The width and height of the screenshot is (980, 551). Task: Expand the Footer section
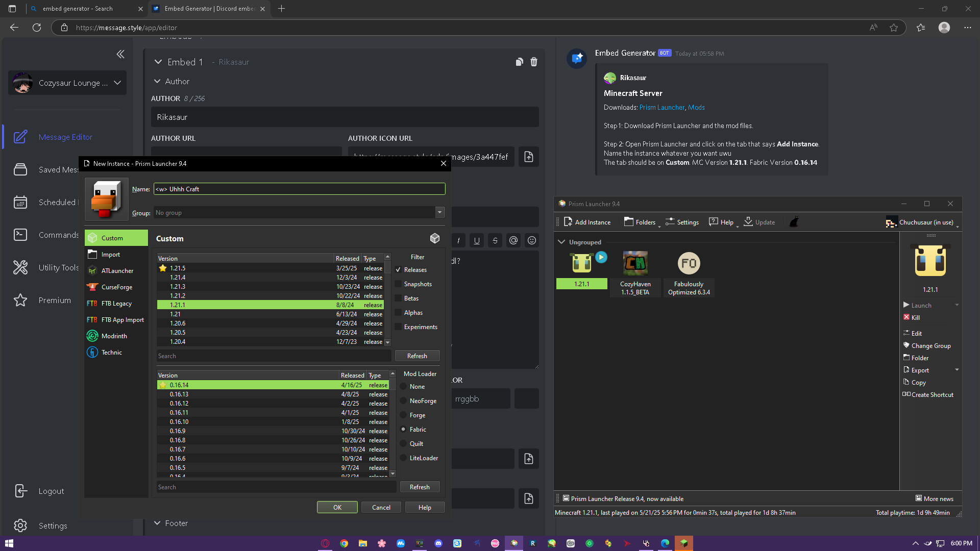pos(157,523)
